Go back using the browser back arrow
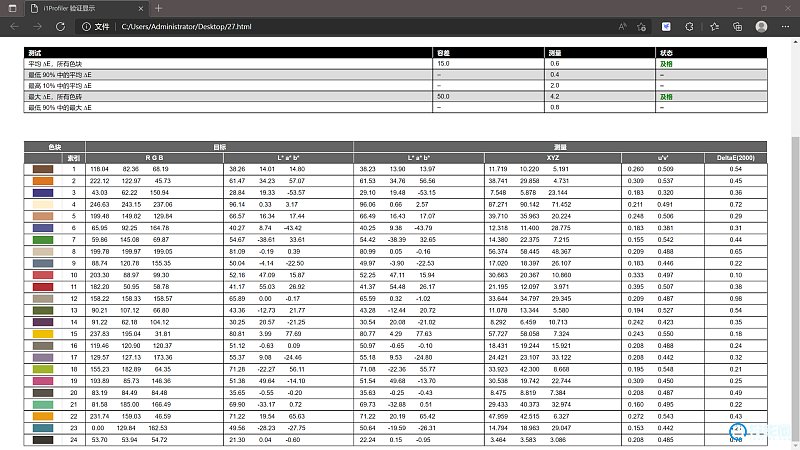This screenshot has width=800, height=450. (12, 26)
